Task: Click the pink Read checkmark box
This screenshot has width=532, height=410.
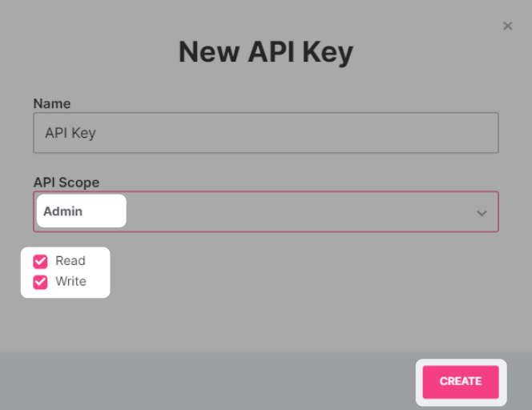Action: tap(40, 262)
